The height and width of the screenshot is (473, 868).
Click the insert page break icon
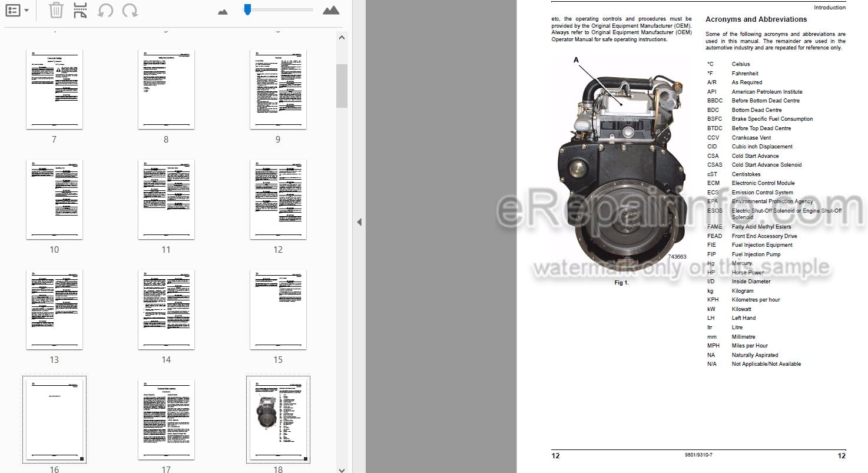[81, 10]
